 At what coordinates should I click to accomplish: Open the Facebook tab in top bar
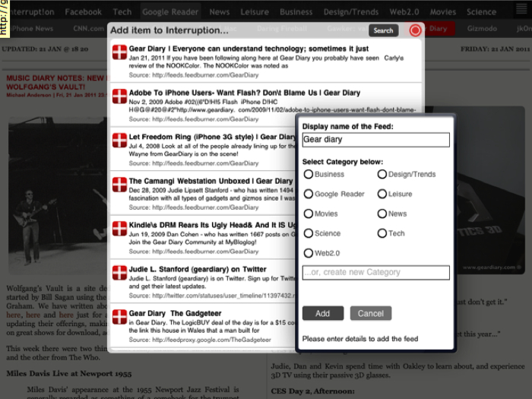[83, 12]
